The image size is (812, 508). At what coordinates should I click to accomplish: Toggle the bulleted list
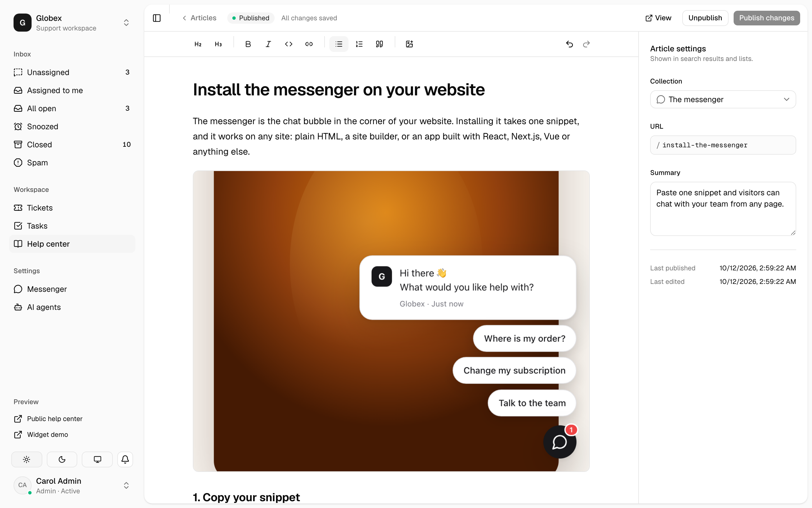339,44
